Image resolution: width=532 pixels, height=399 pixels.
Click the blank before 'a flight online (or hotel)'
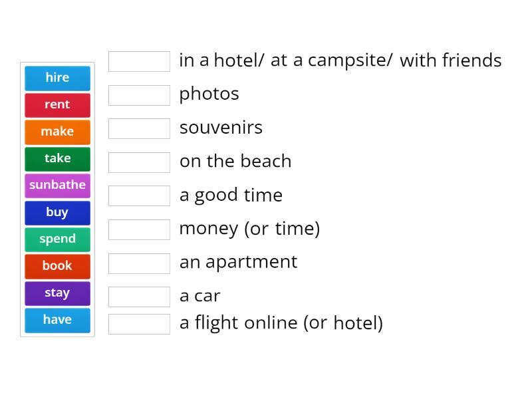pyautogui.click(x=139, y=324)
